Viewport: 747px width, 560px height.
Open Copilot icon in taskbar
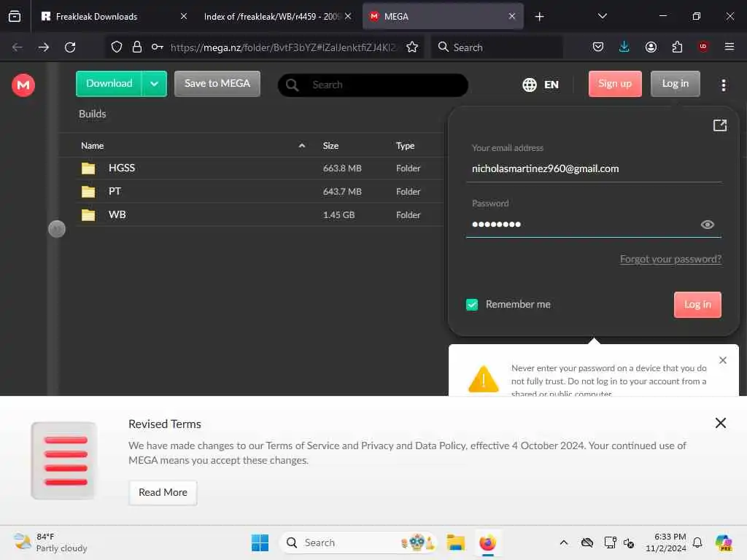[724, 542]
